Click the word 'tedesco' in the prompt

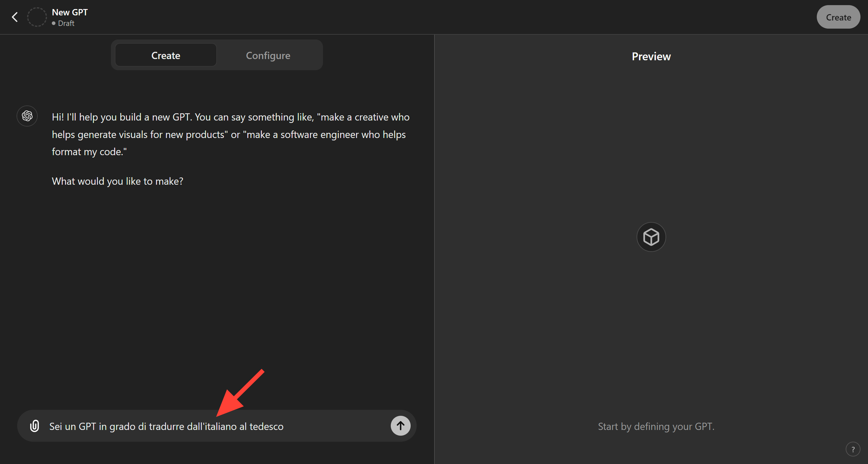click(266, 427)
